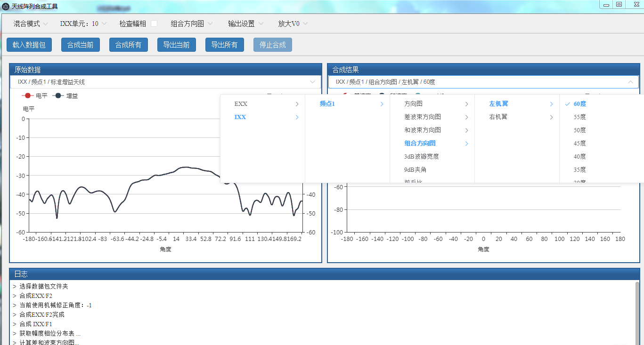The image size is (644, 345).
Task: Open the 放大V0 dropdown
Action: [293, 24]
